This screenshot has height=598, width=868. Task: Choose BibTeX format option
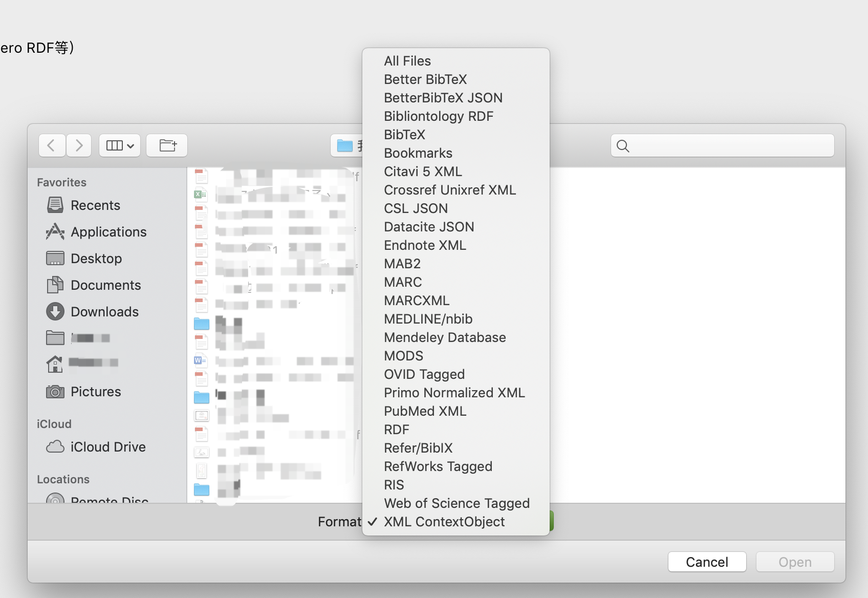456,135
